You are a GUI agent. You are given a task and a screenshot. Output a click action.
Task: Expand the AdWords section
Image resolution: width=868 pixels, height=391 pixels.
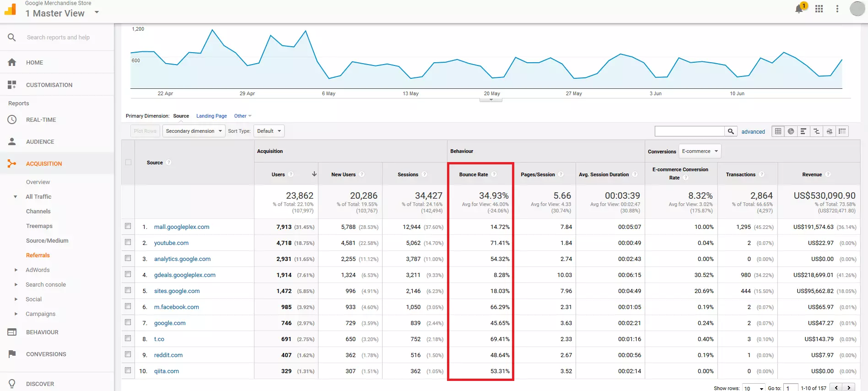pos(16,270)
